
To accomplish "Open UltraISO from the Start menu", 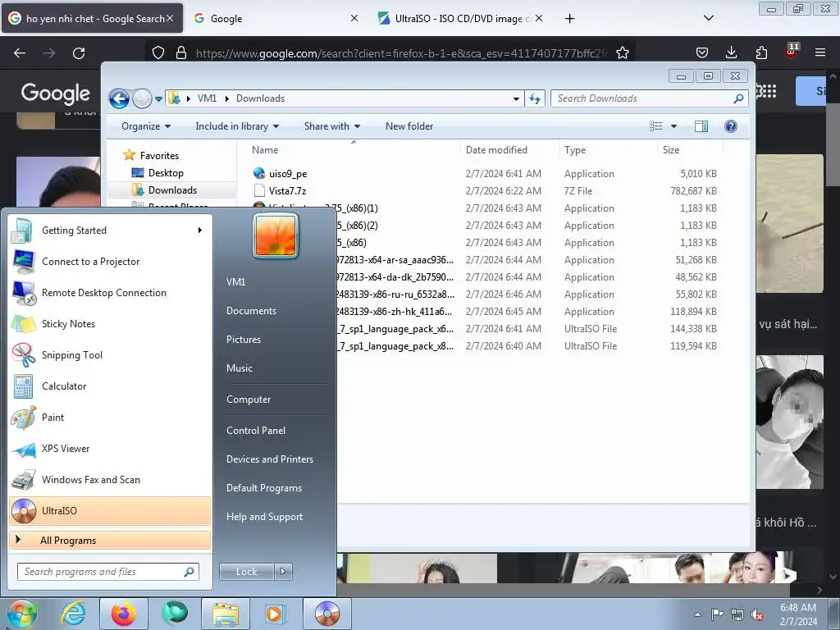I will click(x=110, y=510).
